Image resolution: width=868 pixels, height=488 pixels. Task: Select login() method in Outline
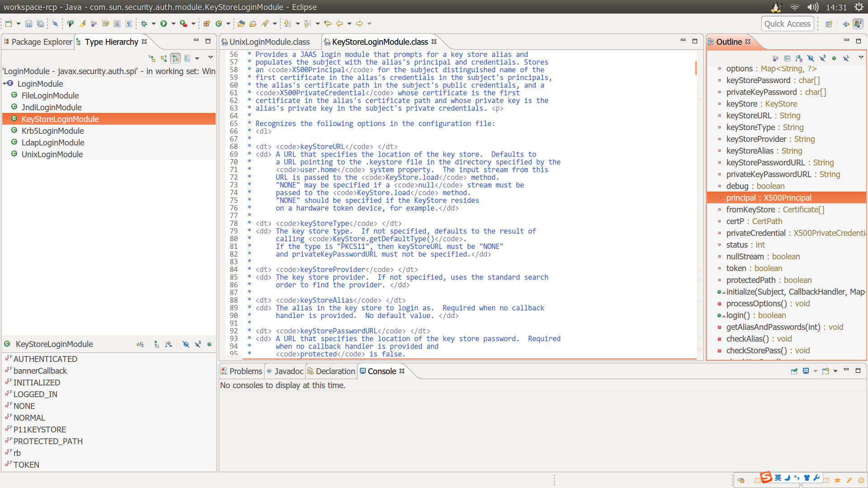click(738, 315)
